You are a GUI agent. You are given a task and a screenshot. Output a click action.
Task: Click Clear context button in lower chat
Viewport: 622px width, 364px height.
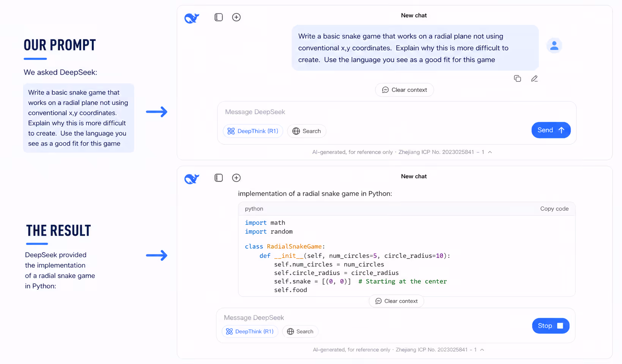click(x=397, y=301)
